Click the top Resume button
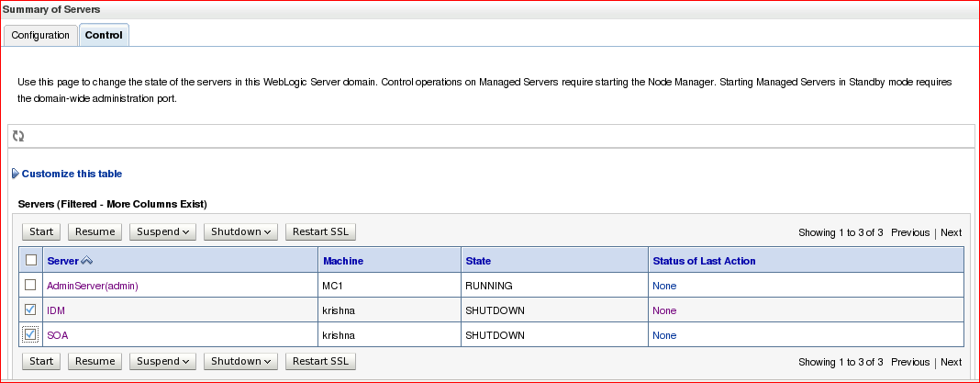 click(x=95, y=231)
